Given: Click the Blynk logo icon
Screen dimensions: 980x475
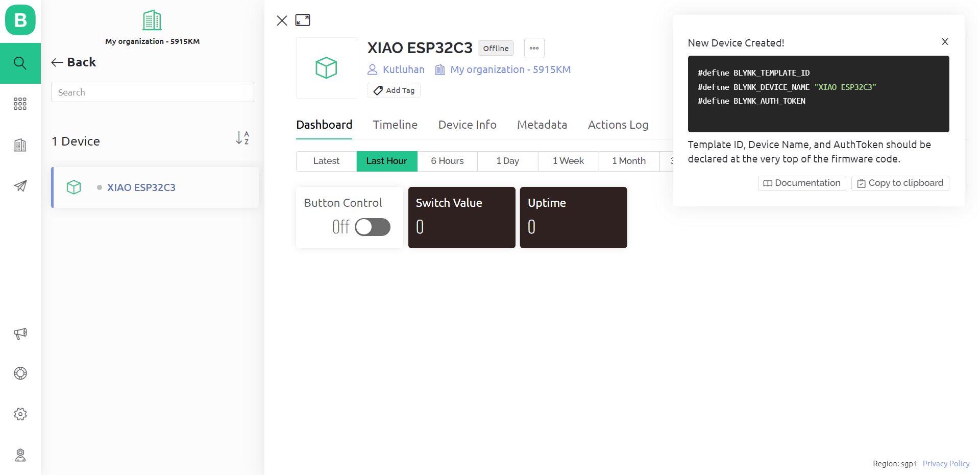Looking at the screenshot, I should click(x=20, y=20).
